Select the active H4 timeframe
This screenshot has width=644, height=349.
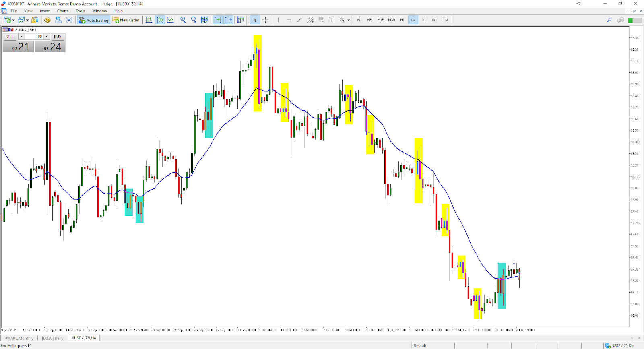(x=413, y=20)
